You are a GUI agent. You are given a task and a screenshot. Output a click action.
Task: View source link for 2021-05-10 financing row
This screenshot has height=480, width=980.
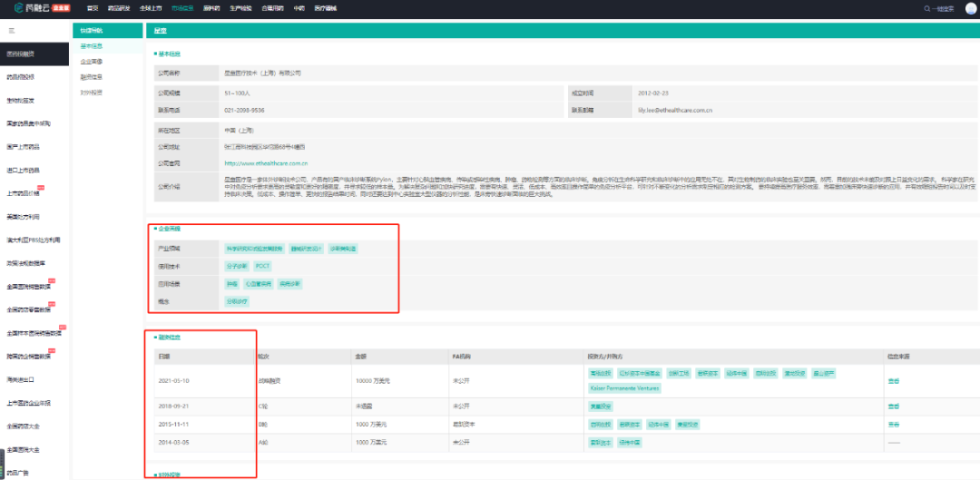[x=894, y=380]
